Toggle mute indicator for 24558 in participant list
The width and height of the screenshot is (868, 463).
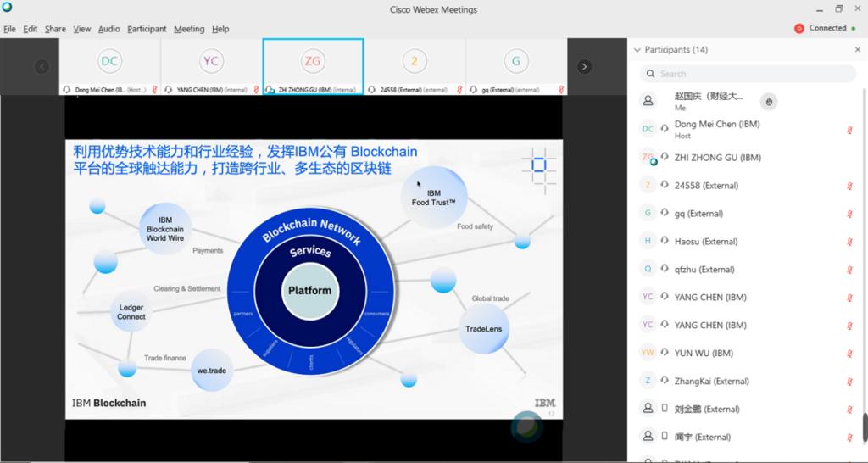tap(849, 186)
